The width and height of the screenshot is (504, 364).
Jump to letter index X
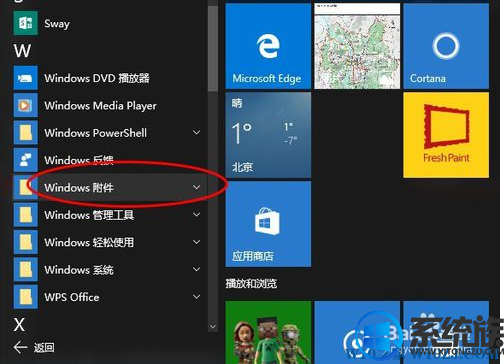click(x=19, y=324)
